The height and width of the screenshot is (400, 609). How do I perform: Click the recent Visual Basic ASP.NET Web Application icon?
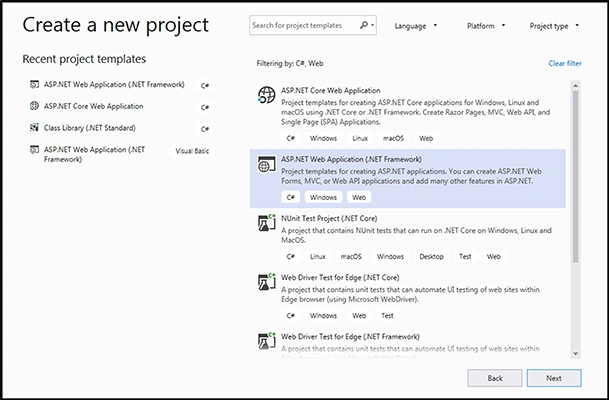click(35, 150)
